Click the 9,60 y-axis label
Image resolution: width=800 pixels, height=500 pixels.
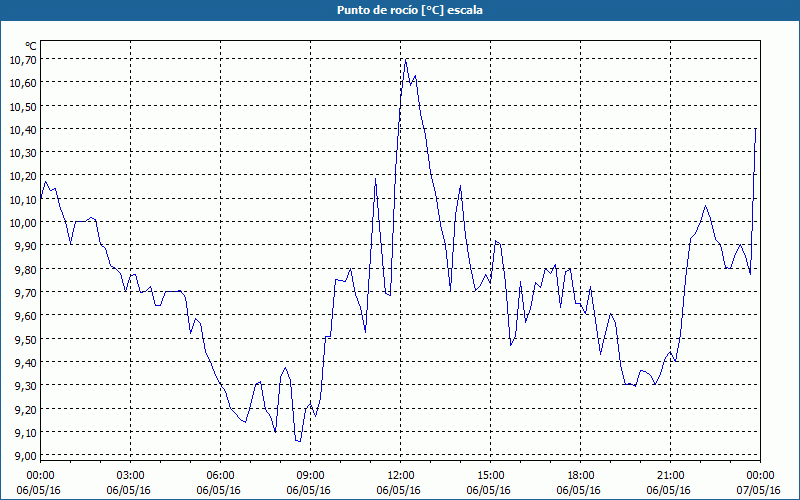pos(26,316)
